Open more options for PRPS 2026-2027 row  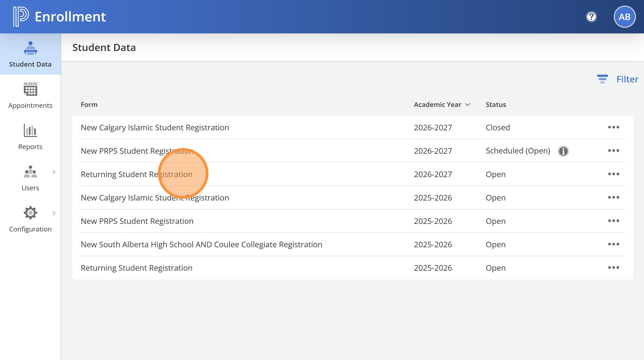pyautogui.click(x=613, y=151)
